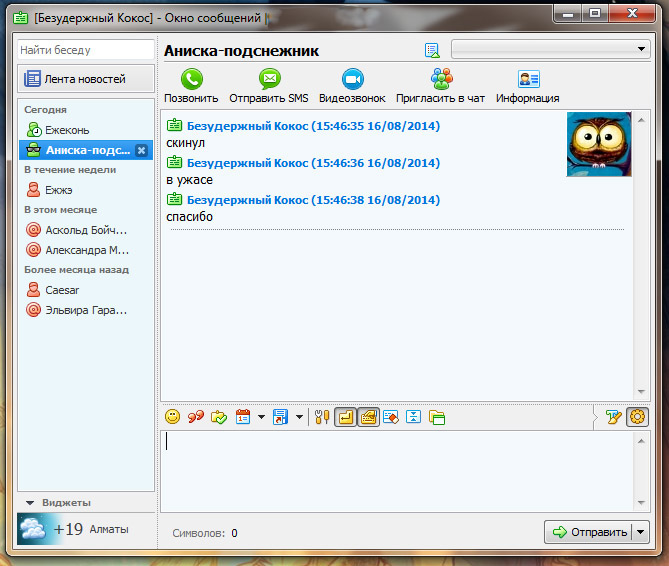Expand the hidden toolbar chevron
This screenshot has width=669, height=566.
pos(596,417)
